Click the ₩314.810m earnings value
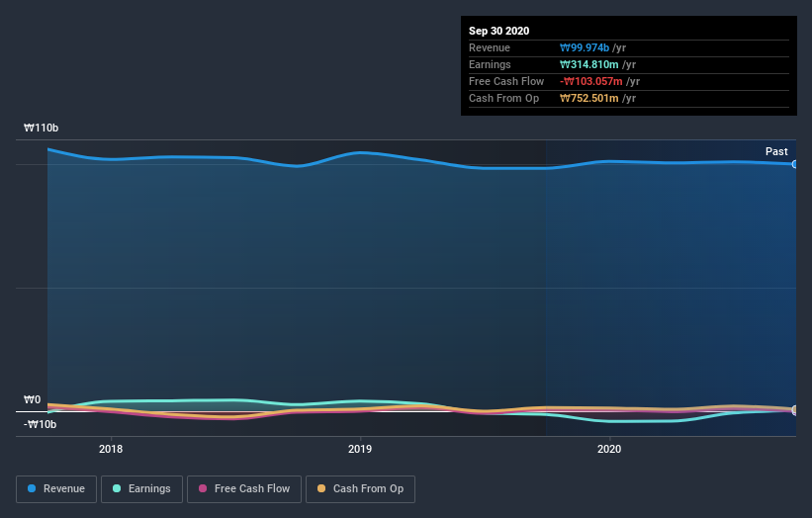The height and width of the screenshot is (518, 812). coord(588,64)
